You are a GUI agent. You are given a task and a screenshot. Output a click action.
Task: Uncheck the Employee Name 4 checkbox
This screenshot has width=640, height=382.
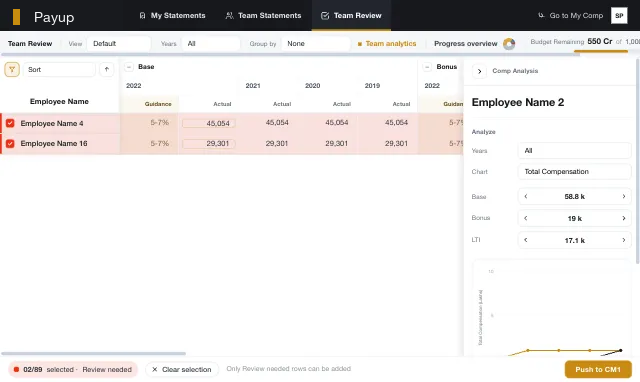point(10,123)
